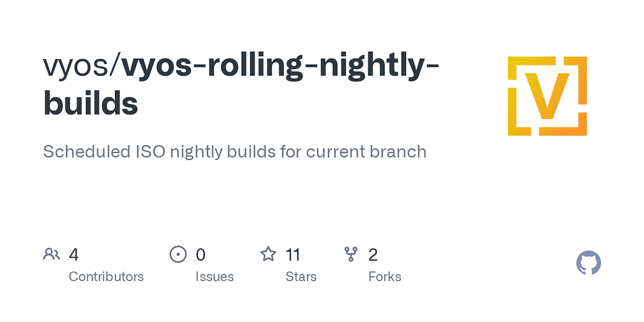The height and width of the screenshot is (322, 644).
Task: Select the fork count 2
Action: pos(373,255)
